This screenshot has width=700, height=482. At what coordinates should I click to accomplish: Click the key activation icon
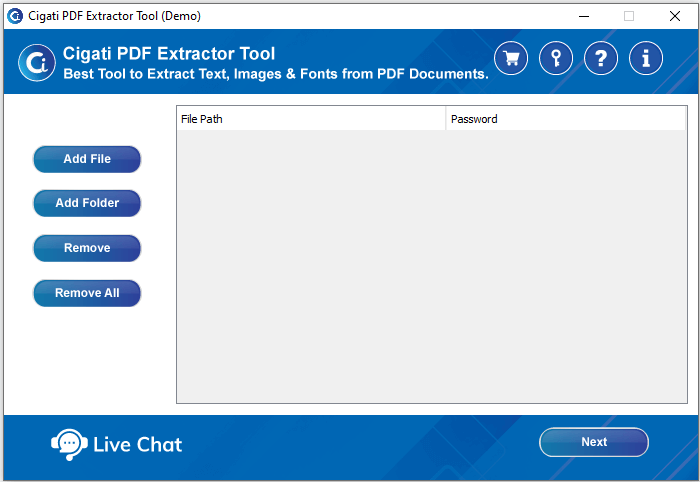pos(556,58)
